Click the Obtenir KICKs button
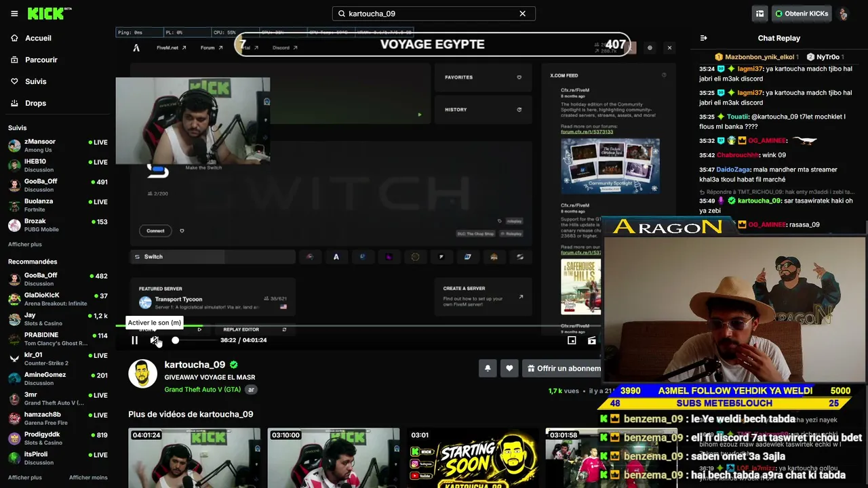868x488 pixels. (802, 14)
